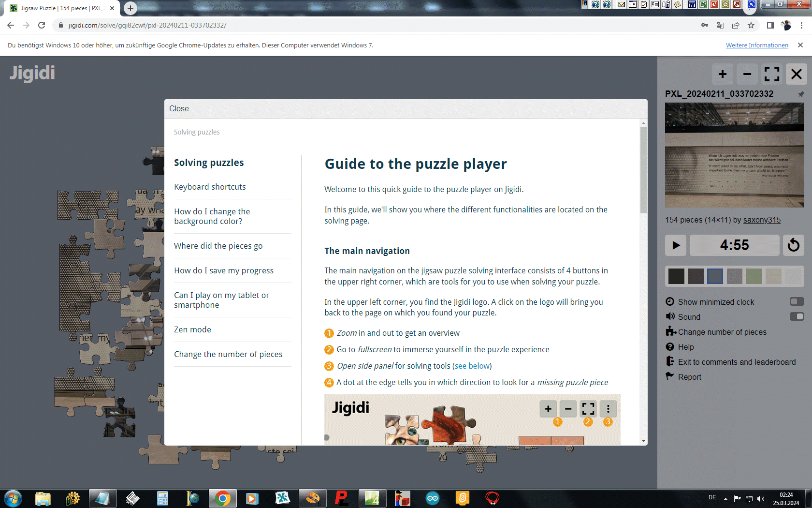Viewport: 812px width, 508px height.
Task: Open Change the number of pieces topic
Action: tap(228, 354)
